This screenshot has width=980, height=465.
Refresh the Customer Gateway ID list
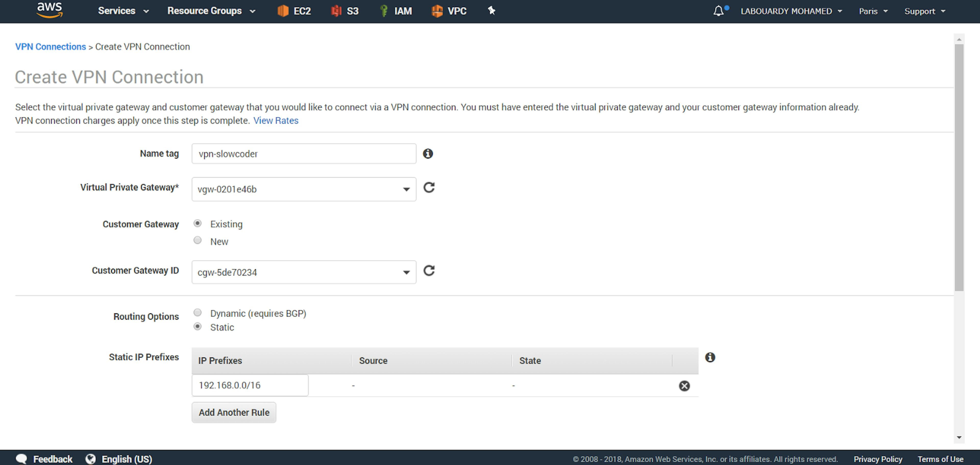point(429,271)
